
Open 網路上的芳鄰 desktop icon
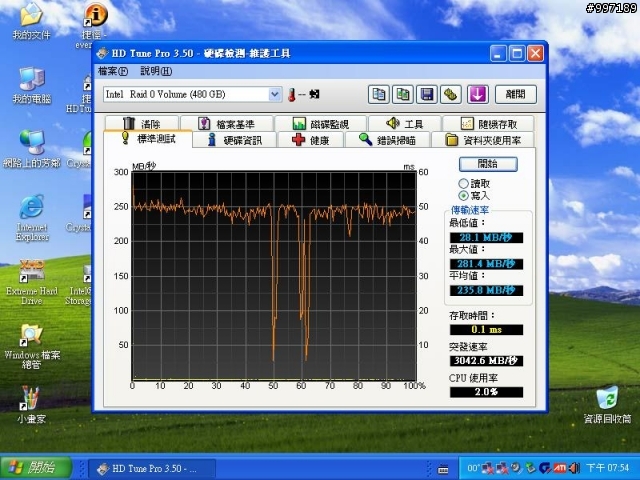(x=32, y=149)
